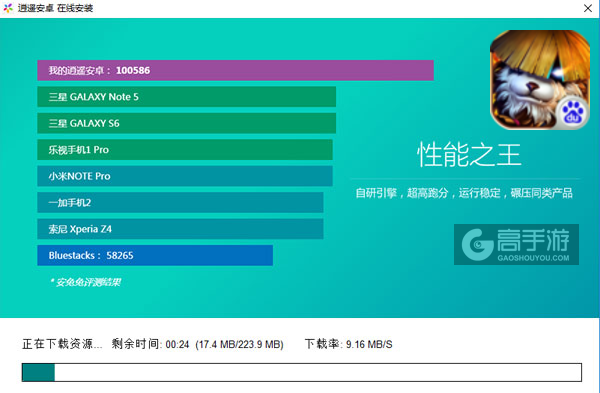Click the 小米NOTE Pro benchmark bar
Screen dimensions: 600x393
185,176
